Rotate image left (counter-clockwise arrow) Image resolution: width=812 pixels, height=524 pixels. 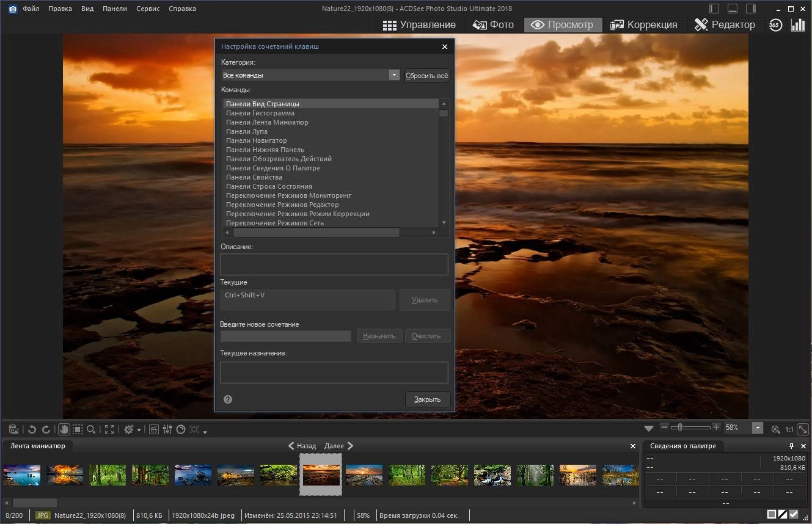click(32, 429)
